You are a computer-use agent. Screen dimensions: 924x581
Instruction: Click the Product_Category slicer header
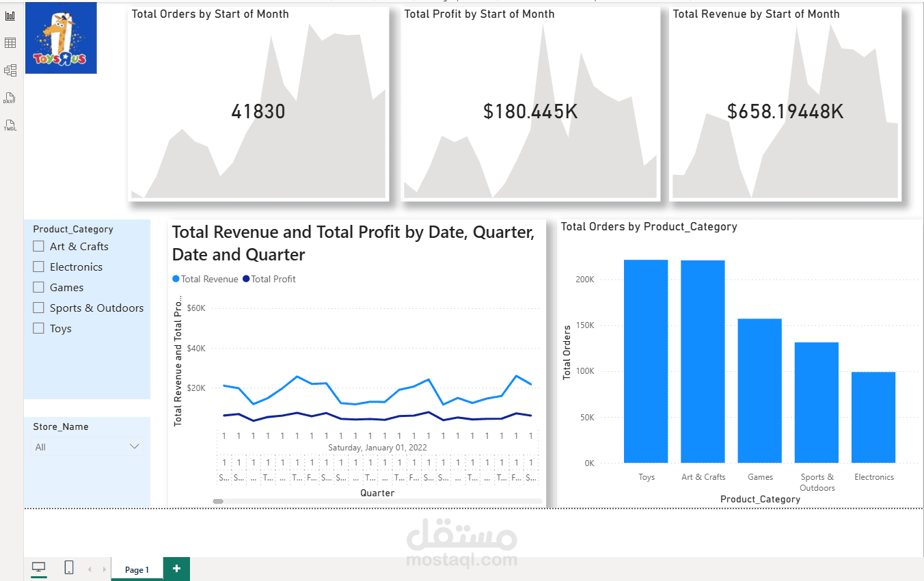[x=73, y=230]
